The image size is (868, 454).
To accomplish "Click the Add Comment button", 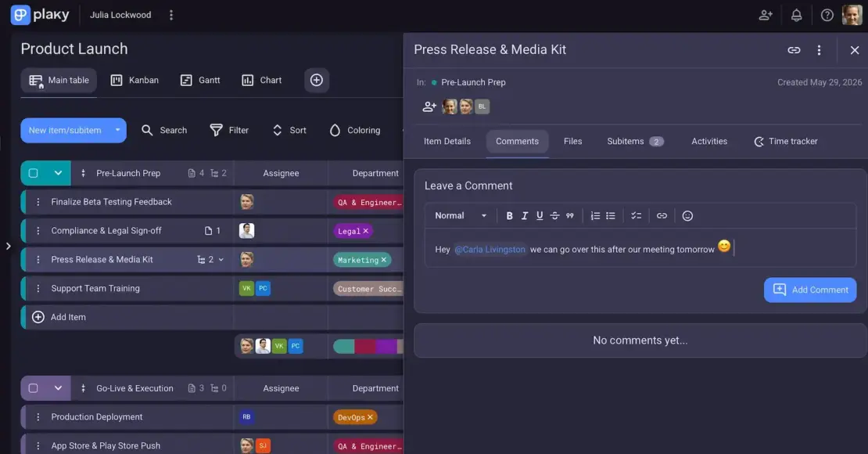I will 810,290.
